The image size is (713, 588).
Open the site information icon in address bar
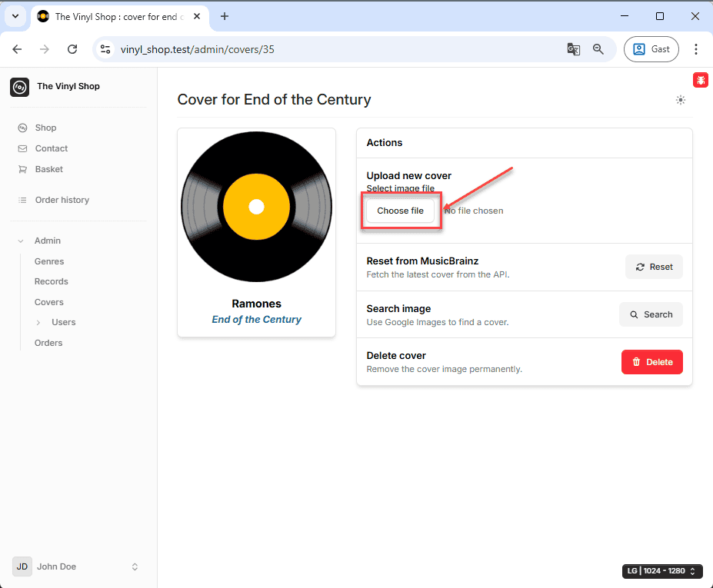[105, 49]
